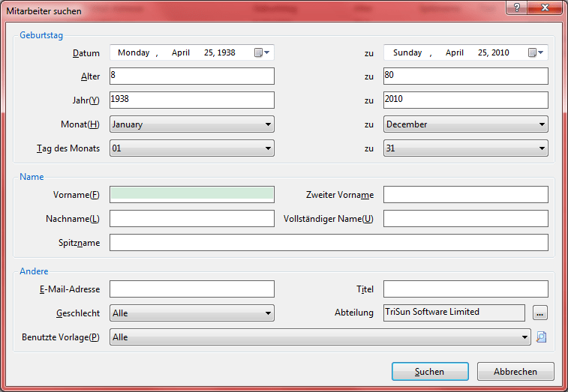Screen dimensions: 568x392
Task: Select 'April' month in end date field
Action: (454, 52)
